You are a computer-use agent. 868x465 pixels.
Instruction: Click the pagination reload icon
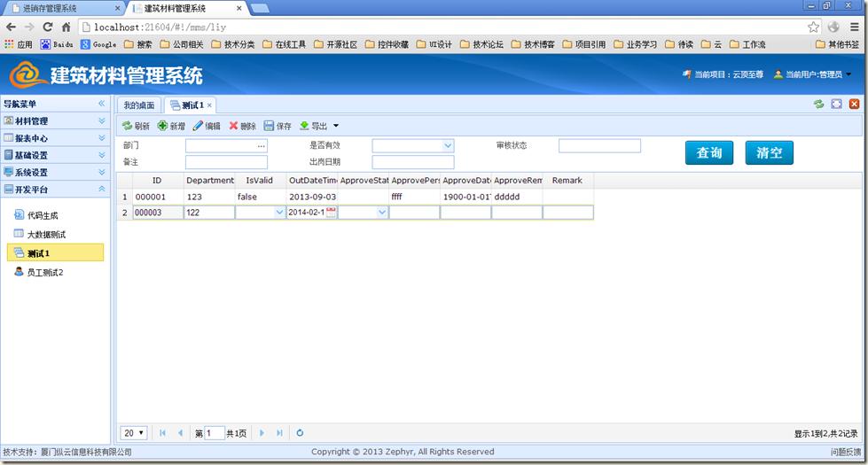coord(300,433)
